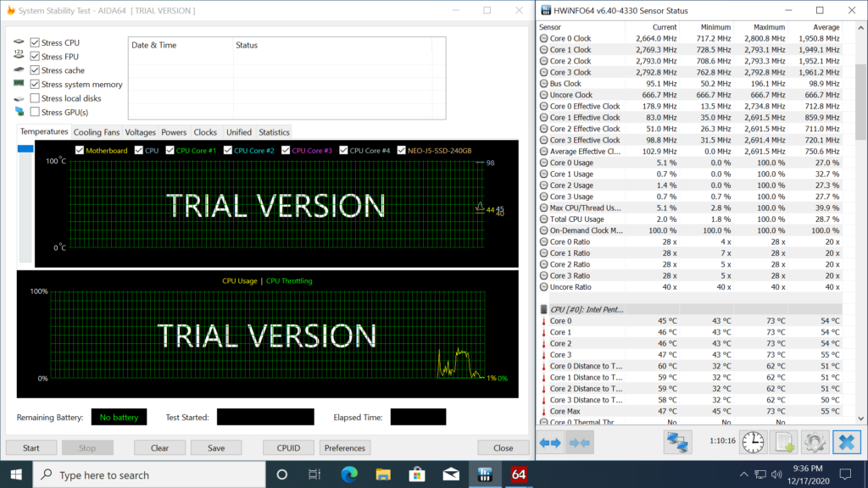868x488 pixels.
Task: Switch to the Cooling Fans tab
Action: [96, 132]
